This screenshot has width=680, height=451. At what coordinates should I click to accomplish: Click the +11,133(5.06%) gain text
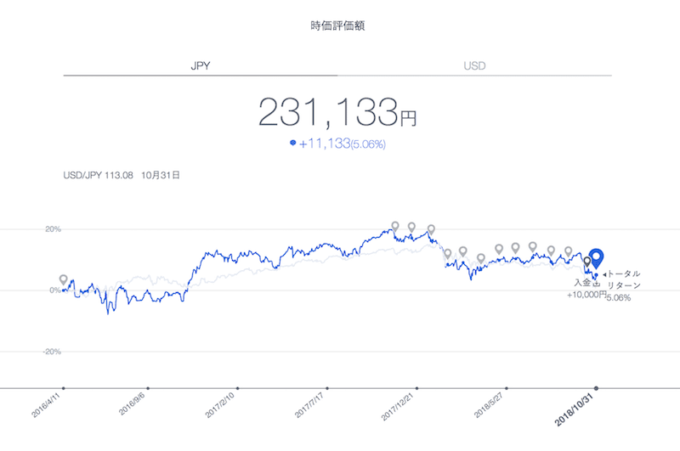point(342,144)
